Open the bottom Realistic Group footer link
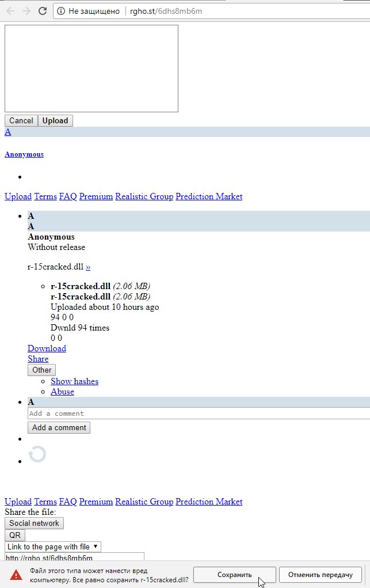Viewport: 370px width, 588px height. click(144, 502)
